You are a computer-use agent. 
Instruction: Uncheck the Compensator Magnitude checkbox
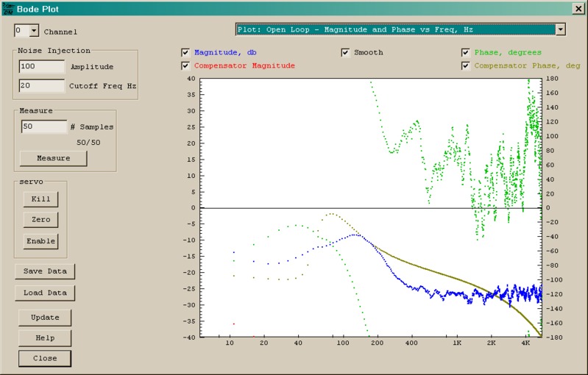(185, 66)
